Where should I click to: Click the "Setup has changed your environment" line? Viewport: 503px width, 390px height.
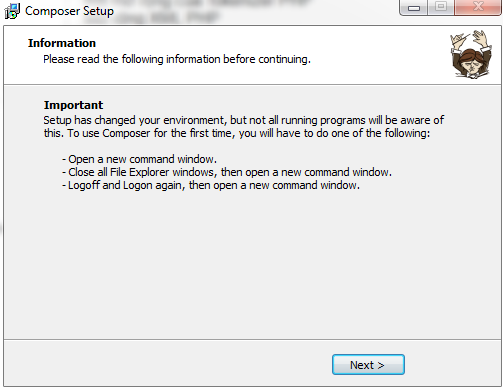tap(244, 120)
